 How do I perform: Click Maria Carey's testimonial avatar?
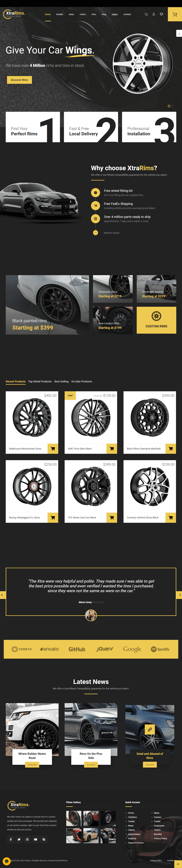pos(91,616)
